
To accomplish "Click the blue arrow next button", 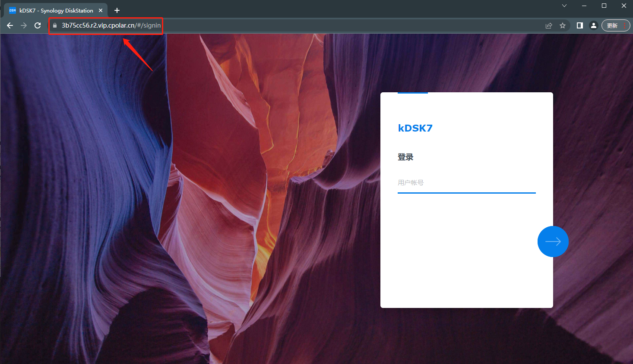I will [553, 242].
